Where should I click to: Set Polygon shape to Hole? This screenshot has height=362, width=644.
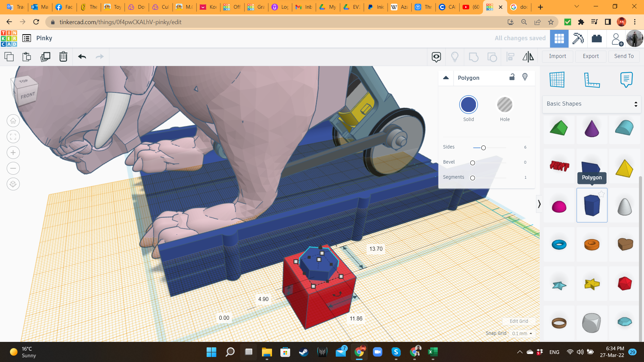[x=504, y=105]
